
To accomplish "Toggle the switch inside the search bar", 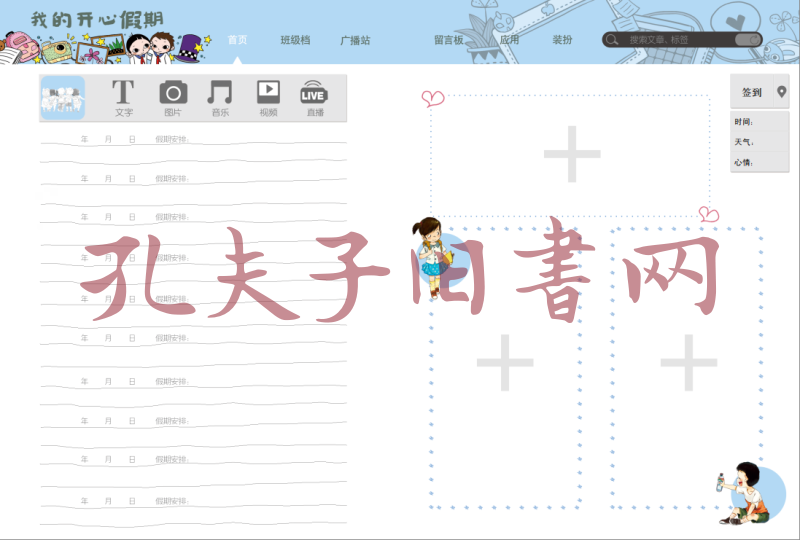I will [x=747, y=40].
